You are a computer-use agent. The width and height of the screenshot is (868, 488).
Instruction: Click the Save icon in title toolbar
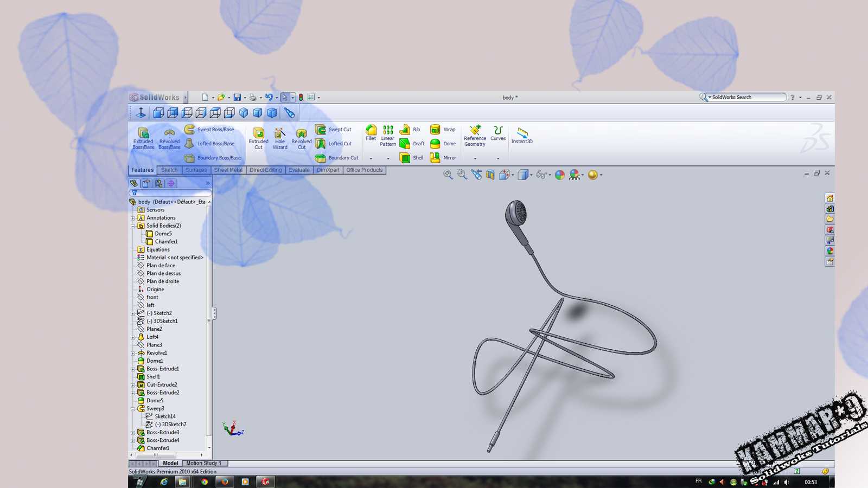click(x=237, y=98)
